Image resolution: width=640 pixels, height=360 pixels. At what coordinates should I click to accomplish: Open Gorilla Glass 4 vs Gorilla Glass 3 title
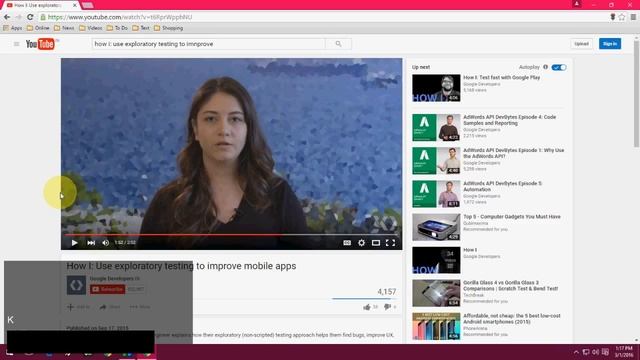[x=511, y=285]
